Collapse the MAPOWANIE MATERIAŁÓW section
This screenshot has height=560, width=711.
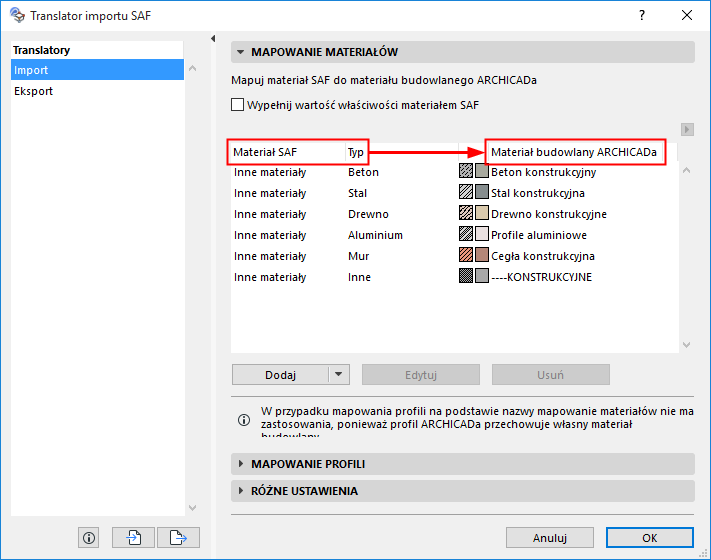point(241,52)
